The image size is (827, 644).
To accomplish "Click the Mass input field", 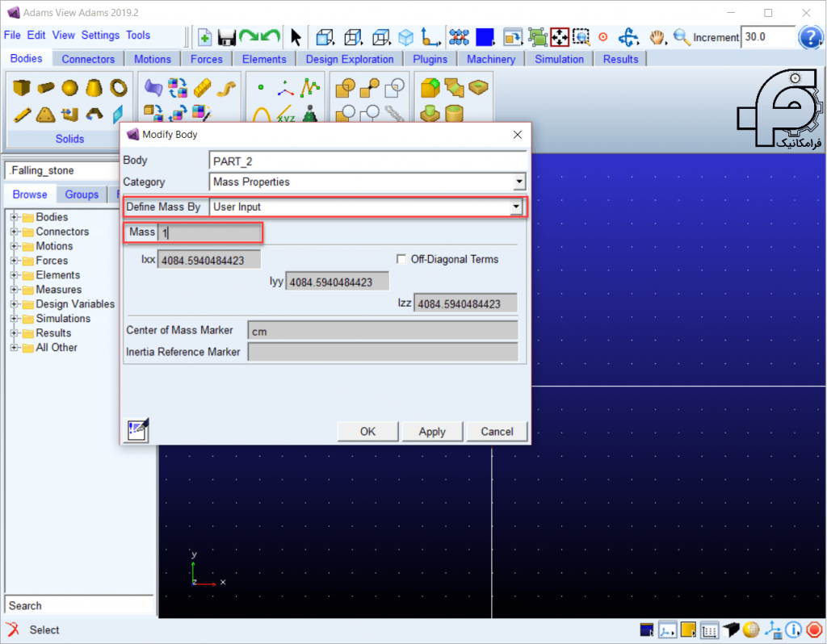I will [x=209, y=232].
